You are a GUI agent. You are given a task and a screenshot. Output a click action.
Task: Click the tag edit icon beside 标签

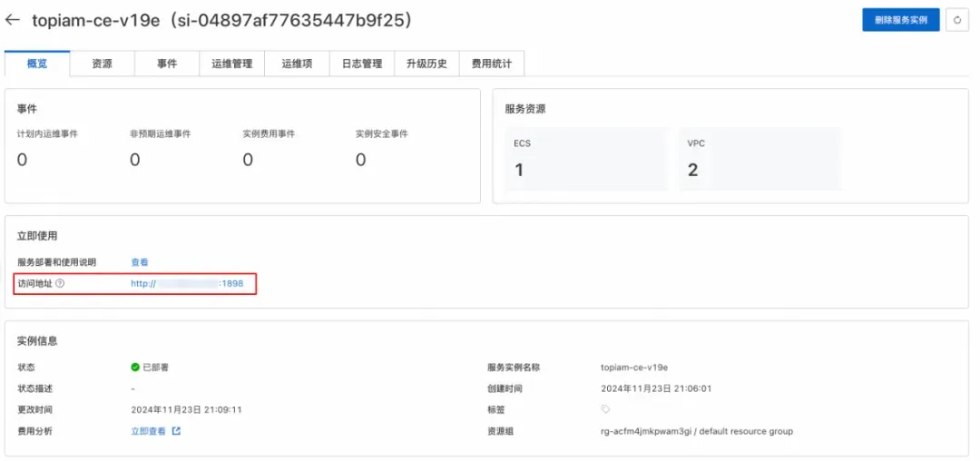tap(605, 409)
